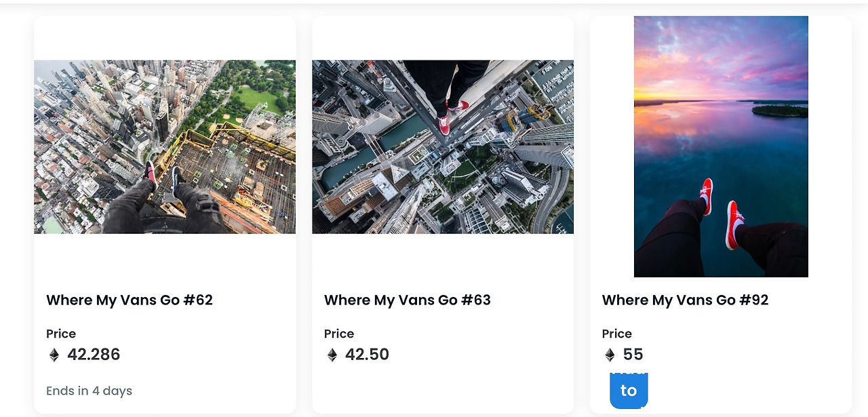Click the Ethereum icon beside 42.50
This screenshot has height=417, width=868.
point(332,355)
